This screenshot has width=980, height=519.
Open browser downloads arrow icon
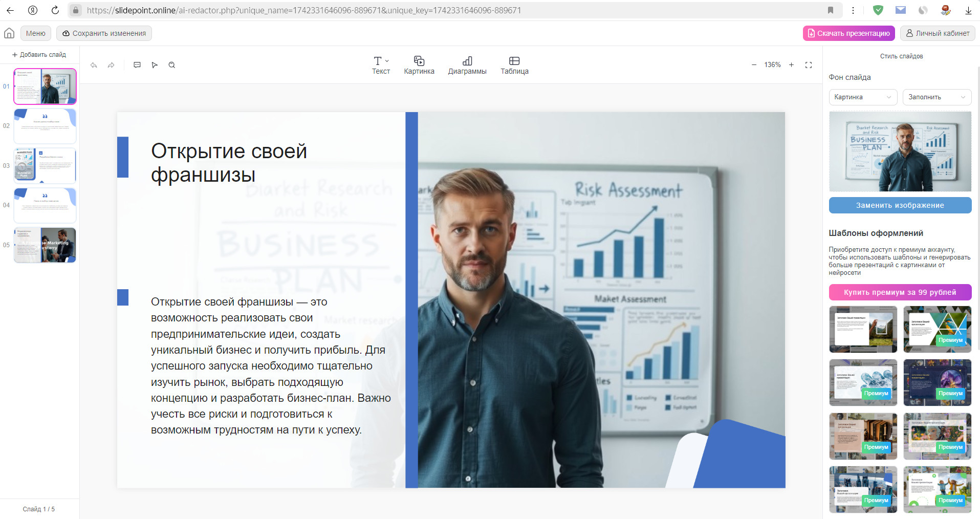(x=968, y=10)
